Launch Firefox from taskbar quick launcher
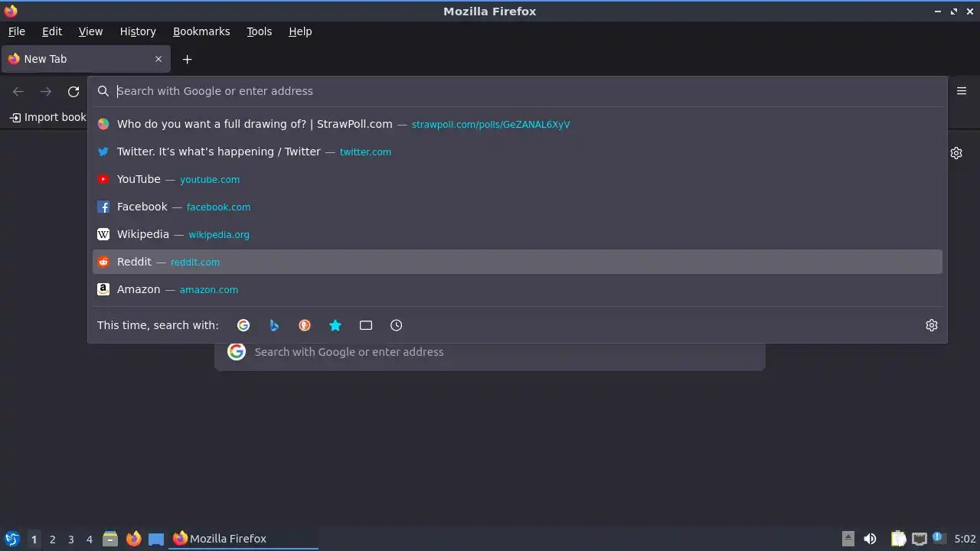 click(133, 539)
